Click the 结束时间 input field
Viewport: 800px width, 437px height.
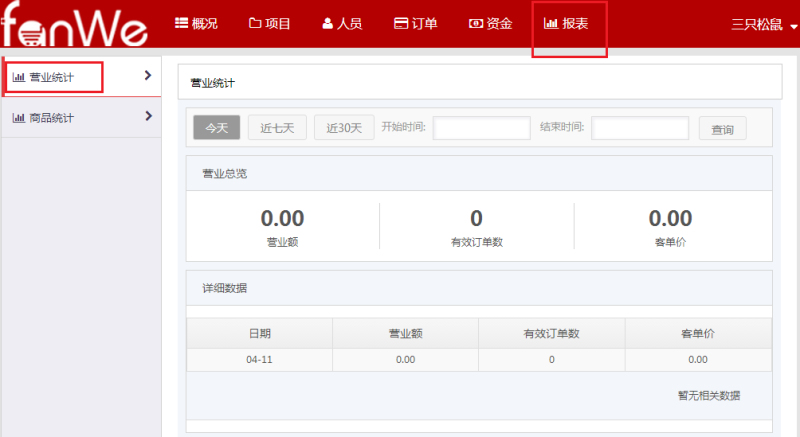point(640,128)
